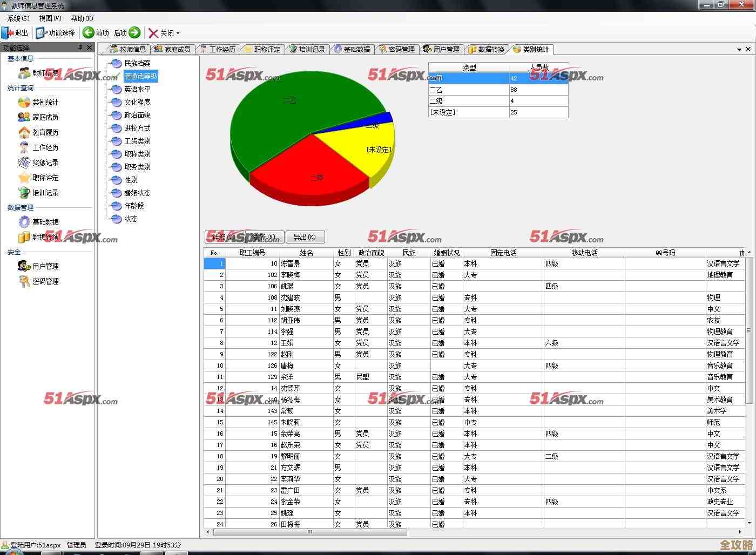Open 密码管理 key icon in sidebar
756x555 pixels.
[24, 281]
